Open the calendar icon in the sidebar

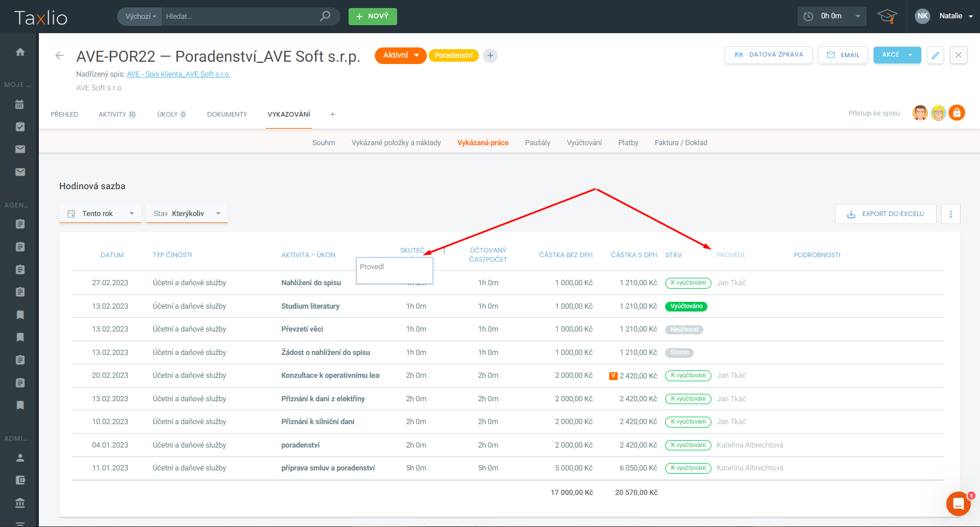(x=20, y=104)
